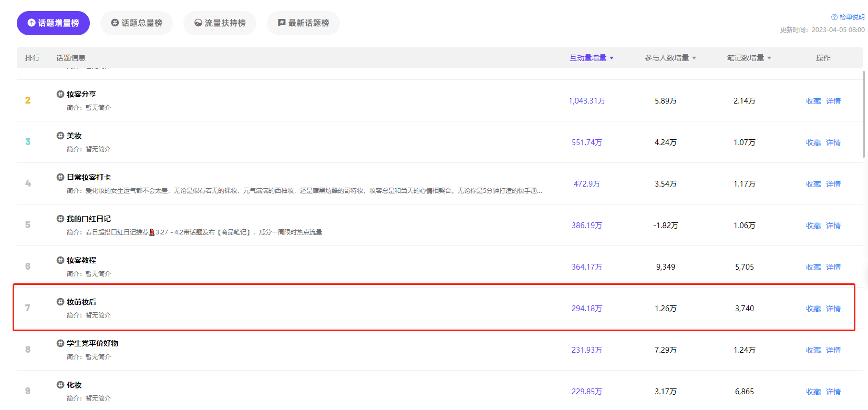Open topic title 学生党平价好物
This screenshot has height=410, width=868.
click(x=92, y=343)
